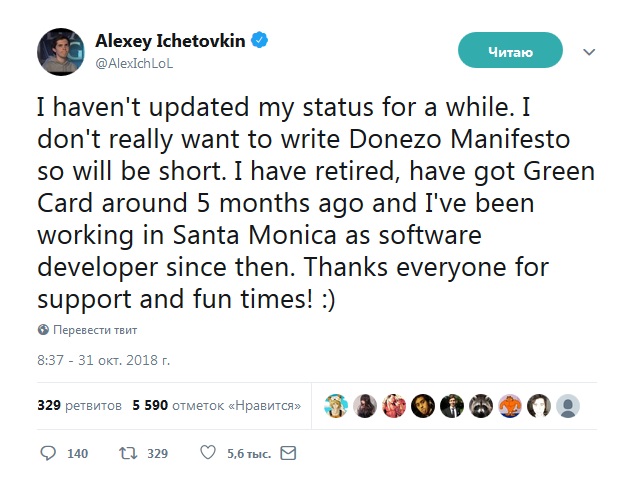Like the tweet with heart icon

[208, 453]
